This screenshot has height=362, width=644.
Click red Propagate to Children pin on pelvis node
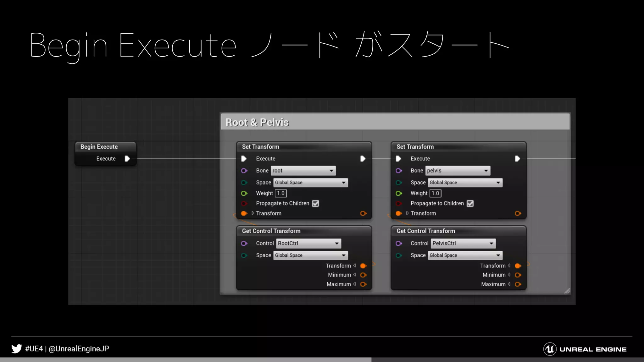(x=399, y=203)
